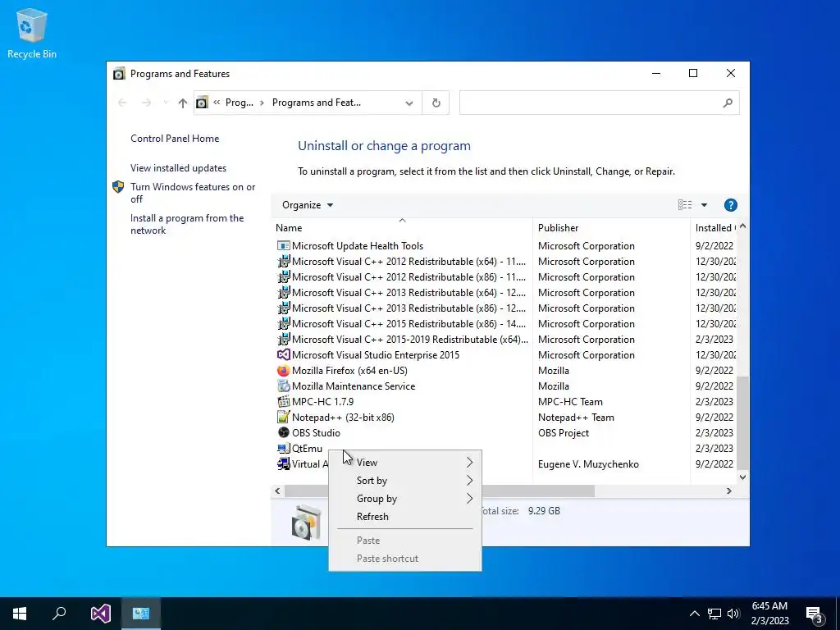The width and height of the screenshot is (840, 630).
Task: Expand the View submenu arrow
Action: [469, 463]
